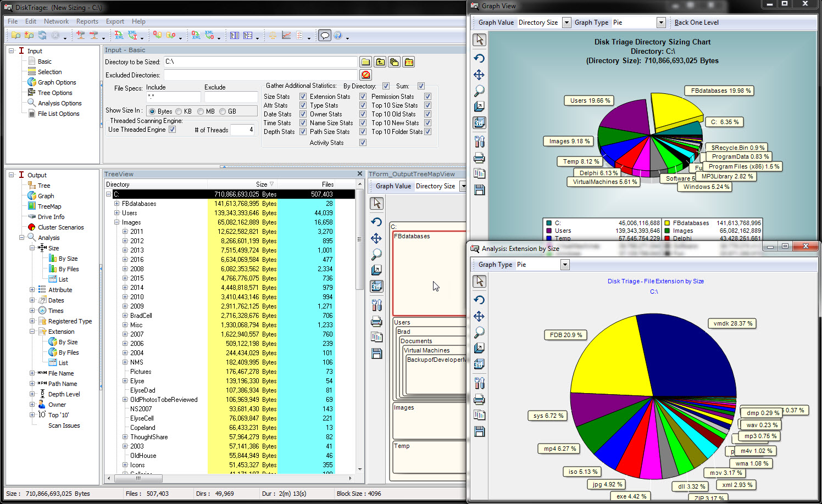
Task: Open Graph Type dropdown in Extension by Size window
Action: coord(564,265)
